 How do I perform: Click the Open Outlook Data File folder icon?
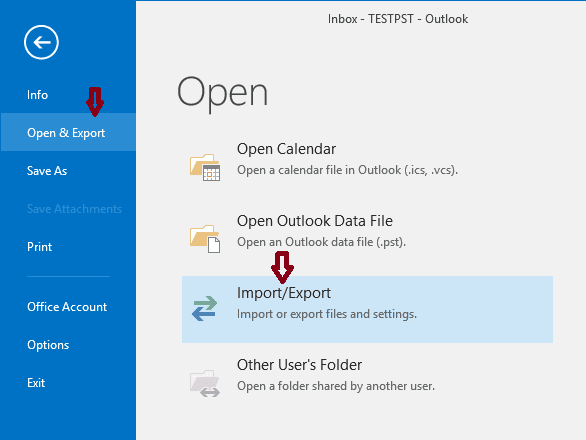[x=205, y=239]
